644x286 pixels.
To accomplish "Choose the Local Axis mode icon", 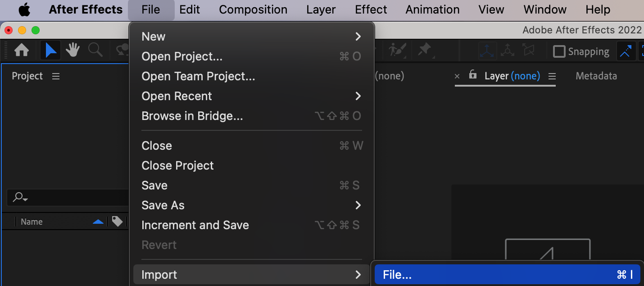I will tap(487, 51).
